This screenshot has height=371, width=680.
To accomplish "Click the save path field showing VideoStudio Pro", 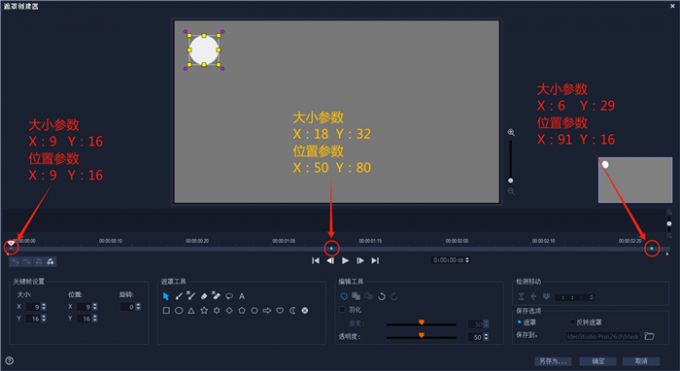I will click(x=603, y=336).
